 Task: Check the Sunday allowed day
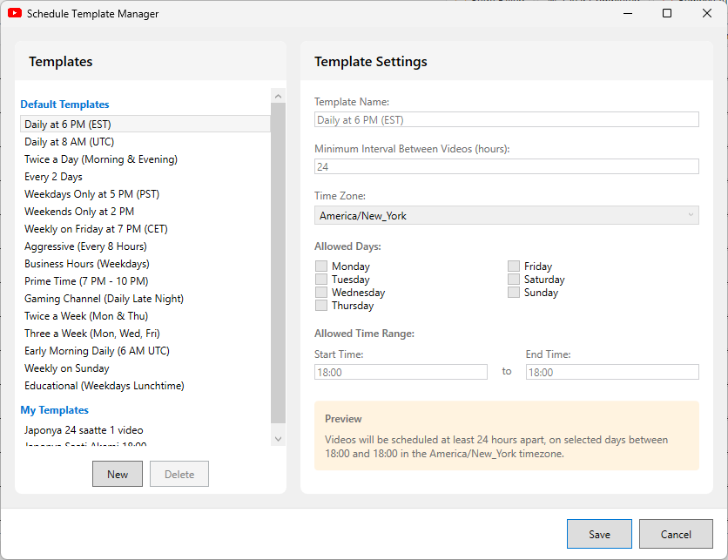pyautogui.click(x=514, y=293)
